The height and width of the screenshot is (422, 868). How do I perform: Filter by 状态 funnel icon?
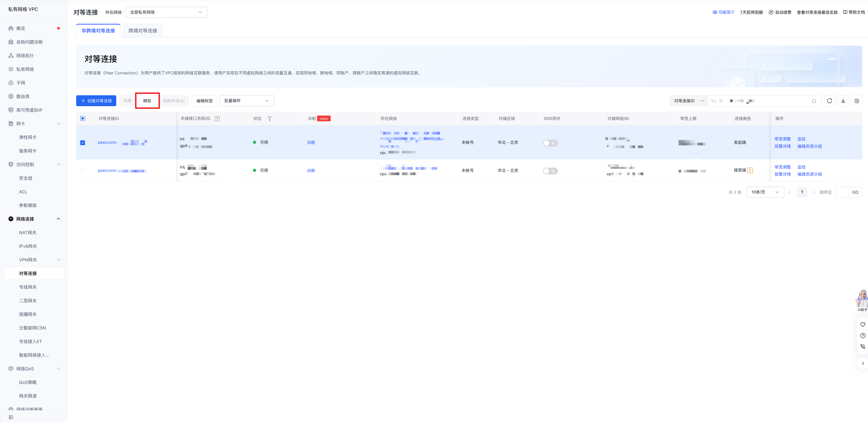270,119
